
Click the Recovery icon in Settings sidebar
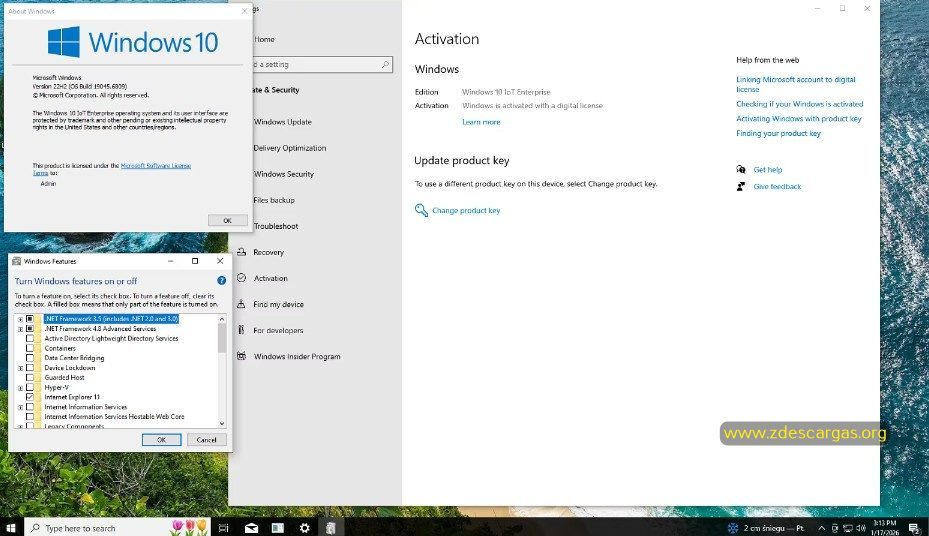coord(241,252)
